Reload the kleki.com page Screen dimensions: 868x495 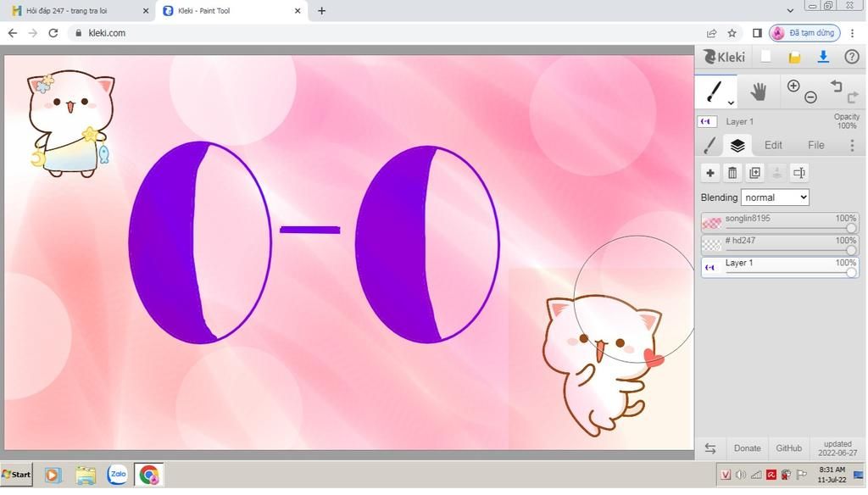pyautogui.click(x=53, y=33)
